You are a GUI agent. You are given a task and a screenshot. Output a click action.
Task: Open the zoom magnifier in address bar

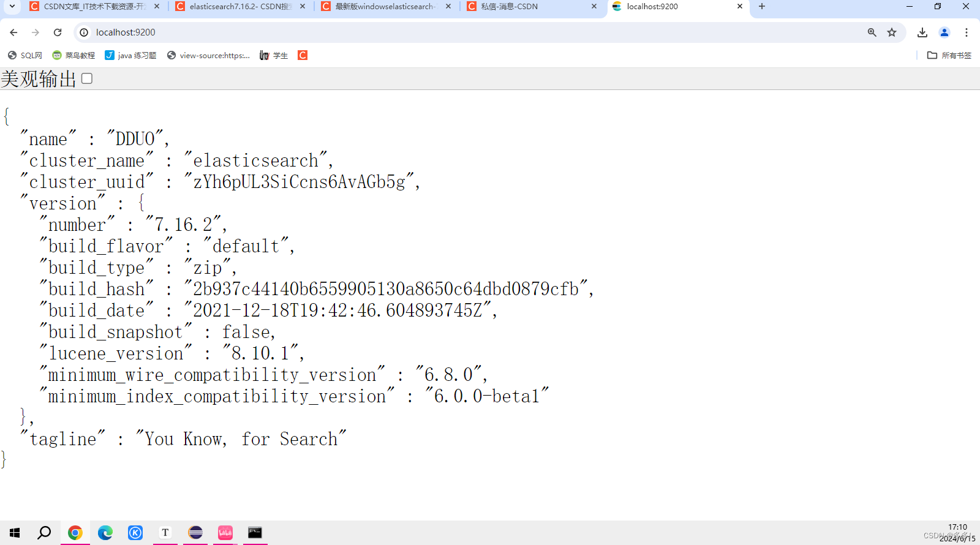coord(872,32)
